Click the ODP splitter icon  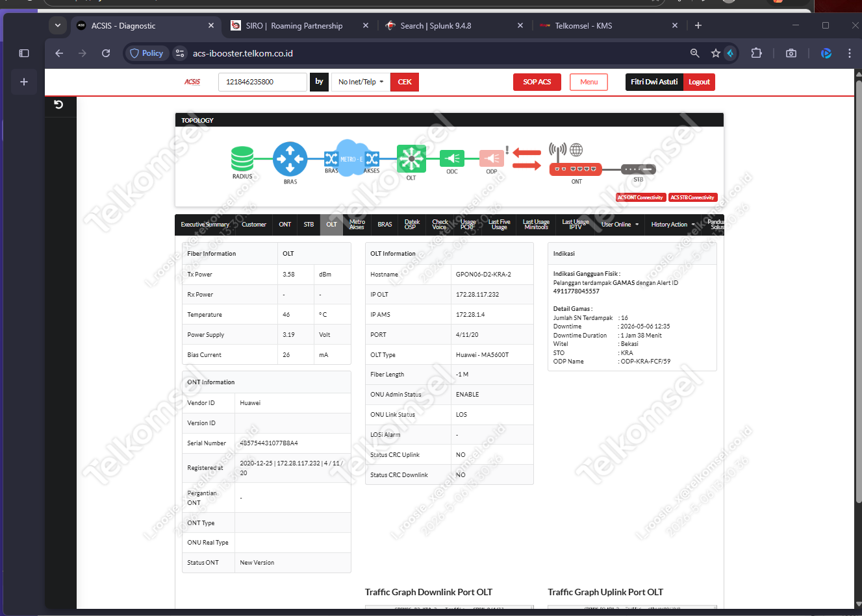492,158
